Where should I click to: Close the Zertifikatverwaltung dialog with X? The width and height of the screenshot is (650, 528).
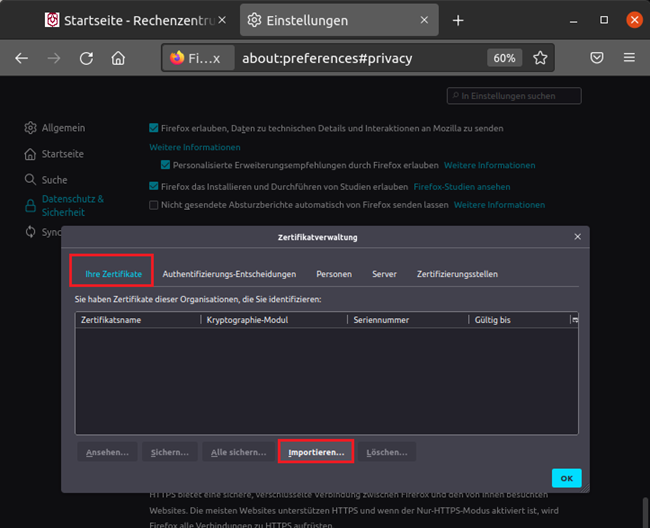click(577, 237)
